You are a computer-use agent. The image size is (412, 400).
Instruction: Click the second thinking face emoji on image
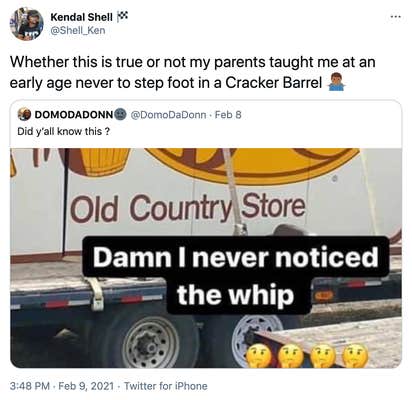[x=290, y=355]
